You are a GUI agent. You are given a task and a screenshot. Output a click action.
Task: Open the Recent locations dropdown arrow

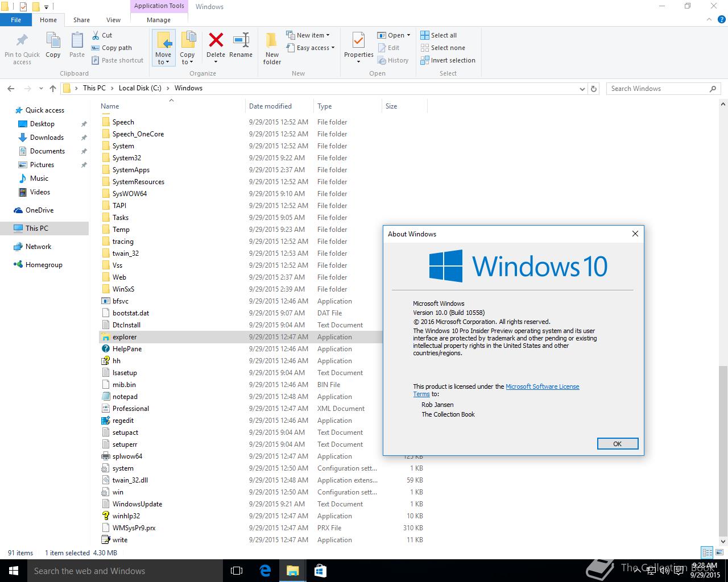(41, 89)
